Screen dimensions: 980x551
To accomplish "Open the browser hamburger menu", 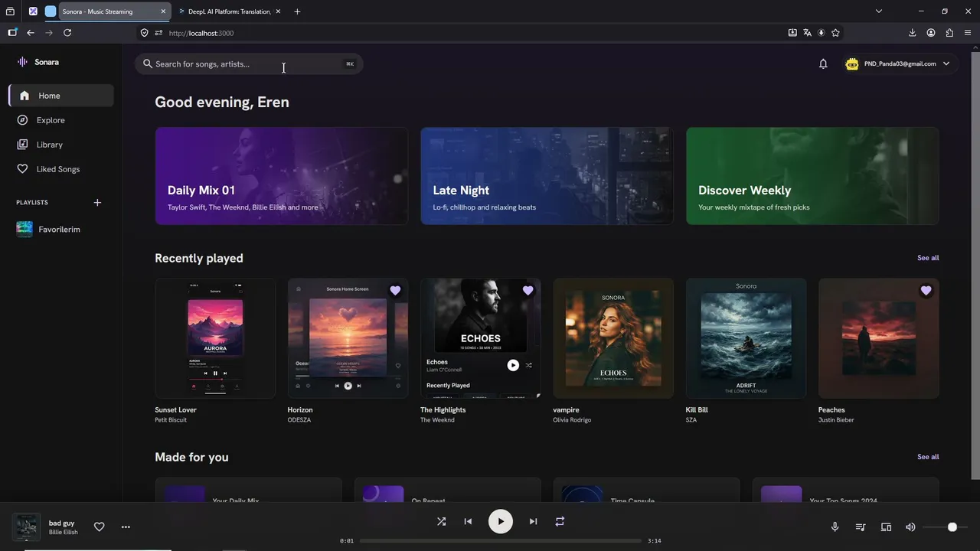I will coord(969,33).
